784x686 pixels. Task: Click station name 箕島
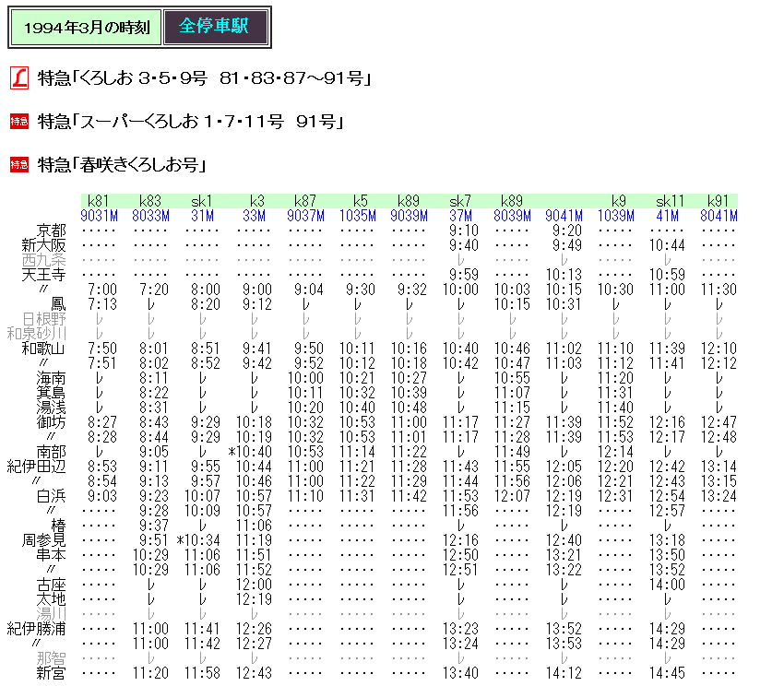tap(51, 393)
